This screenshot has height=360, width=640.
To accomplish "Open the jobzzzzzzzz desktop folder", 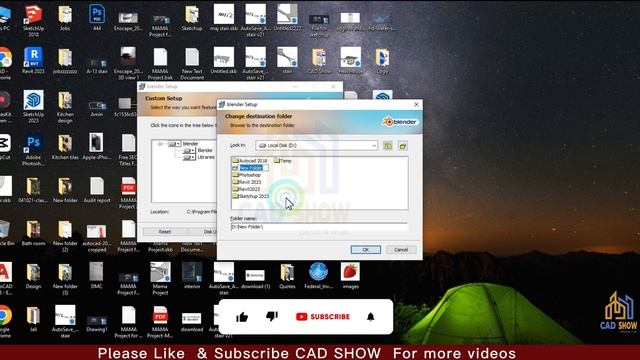I will point(65,60).
